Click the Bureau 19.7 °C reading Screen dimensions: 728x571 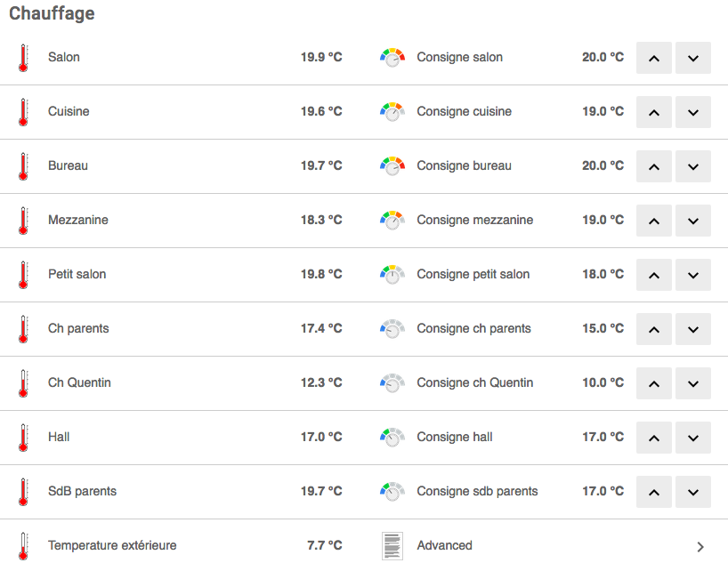click(x=321, y=165)
